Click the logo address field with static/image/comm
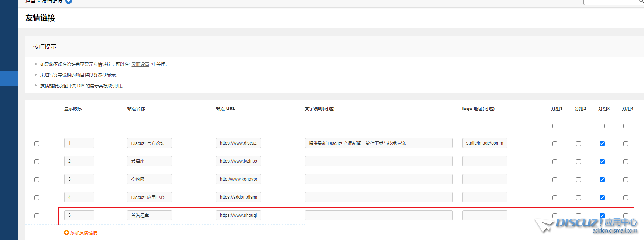Viewport: 644px width, 240px height. click(485, 143)
